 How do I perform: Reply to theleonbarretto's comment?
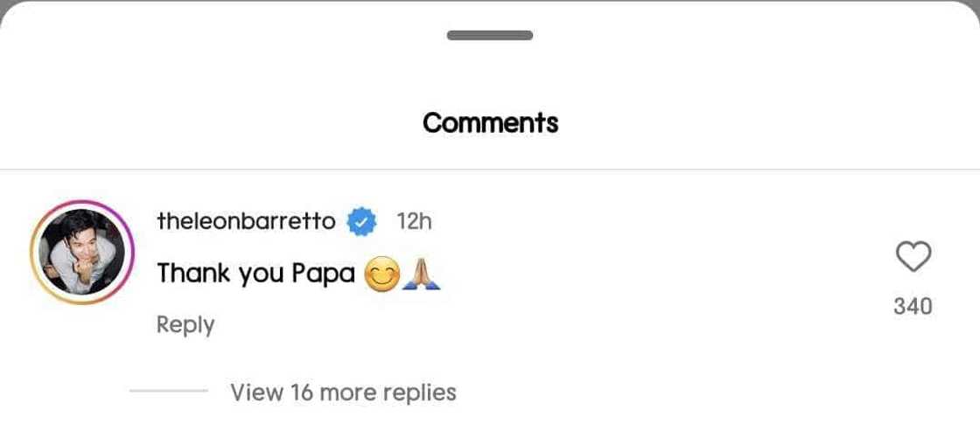[185, 324]
